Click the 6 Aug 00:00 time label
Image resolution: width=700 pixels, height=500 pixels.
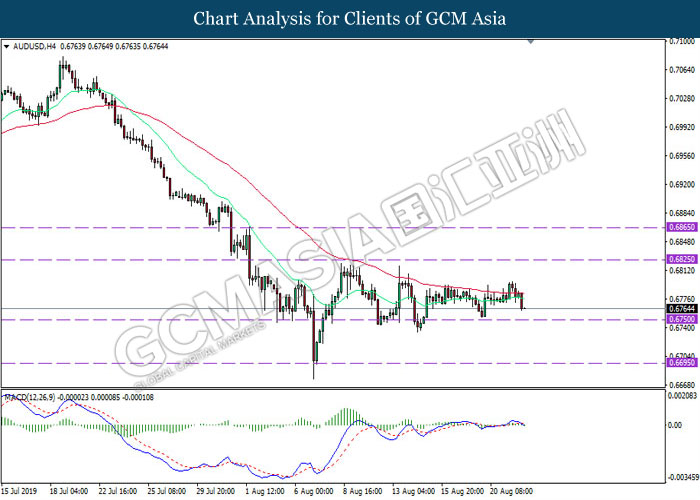pos(313,491)
